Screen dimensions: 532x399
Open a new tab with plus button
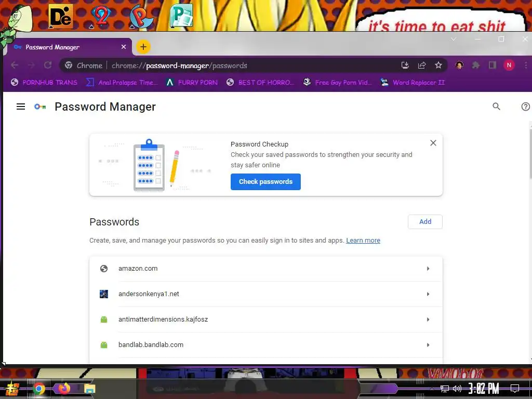point(143,47)
